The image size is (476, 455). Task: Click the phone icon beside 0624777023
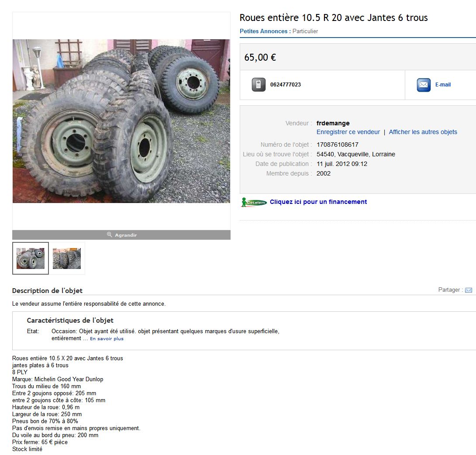[259, 85]
